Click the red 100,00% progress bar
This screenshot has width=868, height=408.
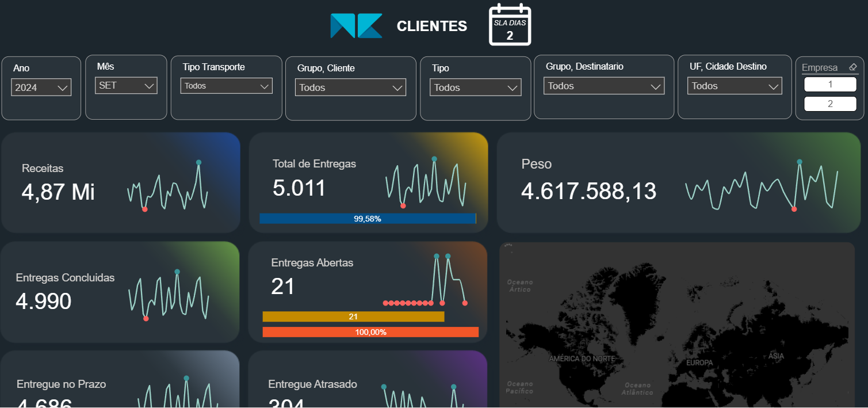370,332
